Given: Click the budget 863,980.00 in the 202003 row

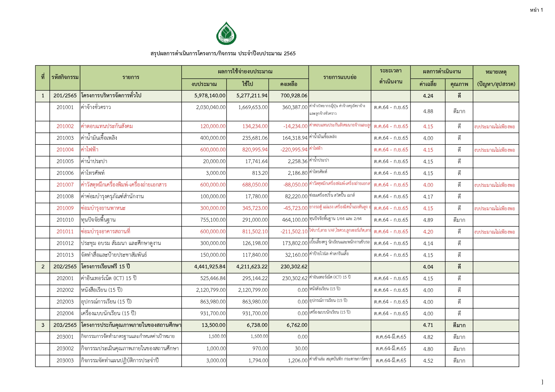Looking at the screenshot, I should click(x=213, y=302).
